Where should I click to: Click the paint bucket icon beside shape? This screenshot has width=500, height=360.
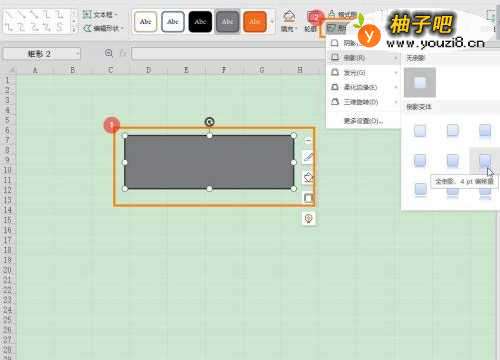point(308,177)
